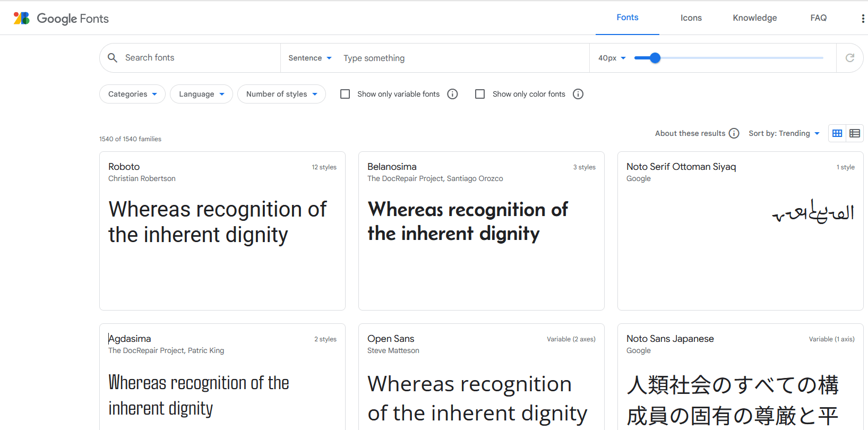Open the Categories filter dropdown
This screenshot has width=868, height=430.
[132, 94]
